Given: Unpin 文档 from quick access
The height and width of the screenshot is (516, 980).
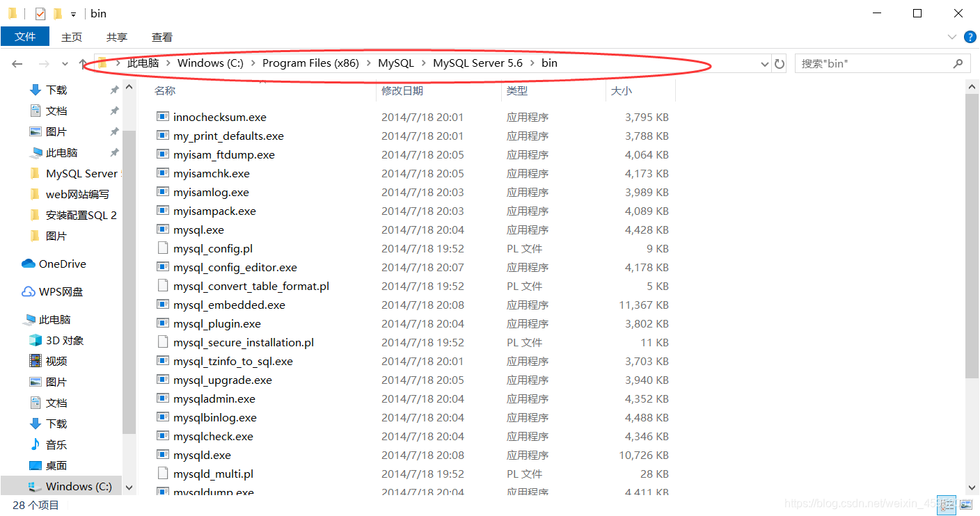Looking at the screenshot, I should pyautogui.click(x=114, y=111).
